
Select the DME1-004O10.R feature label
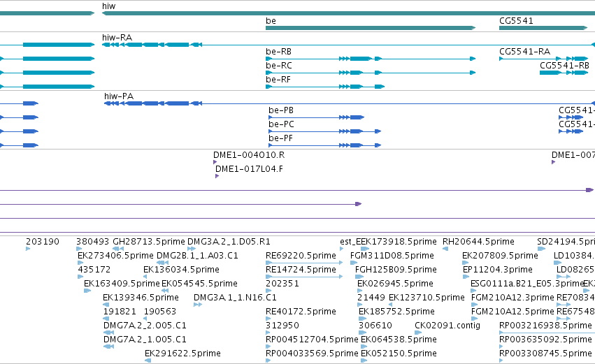pyautogui.click(x=248, y=155)
